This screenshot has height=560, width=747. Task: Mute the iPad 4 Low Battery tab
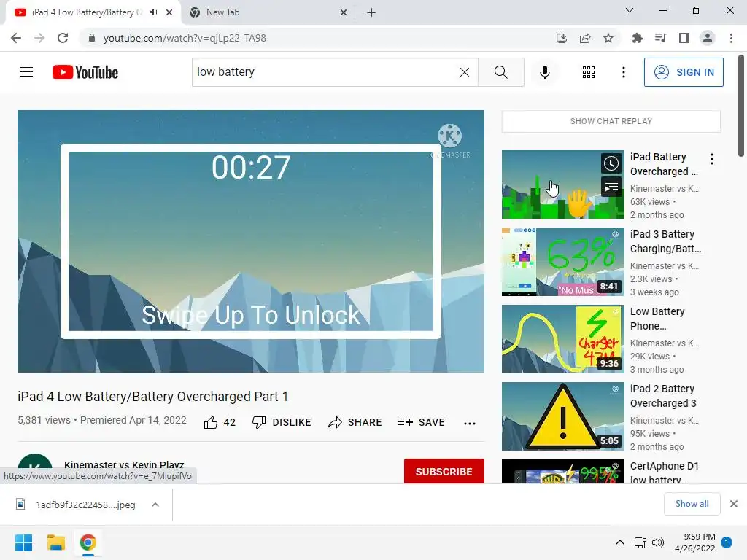tap(153, 12)
